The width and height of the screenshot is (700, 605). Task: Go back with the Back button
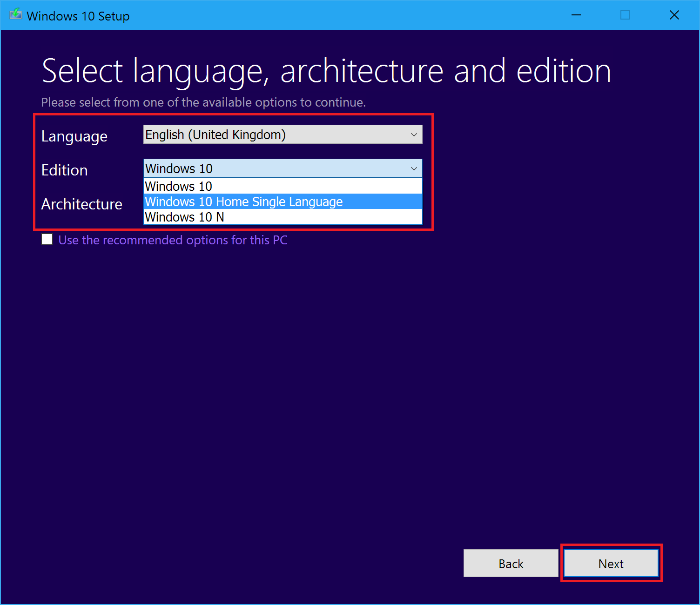(x=511, y=564)
